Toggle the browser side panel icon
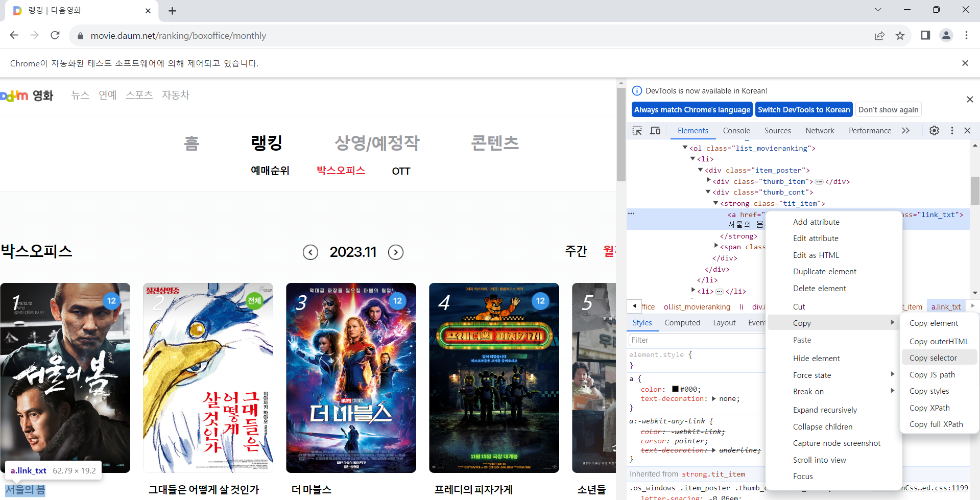Image resolution: width=980 pixels, height=500 pixels. [925, 35]
